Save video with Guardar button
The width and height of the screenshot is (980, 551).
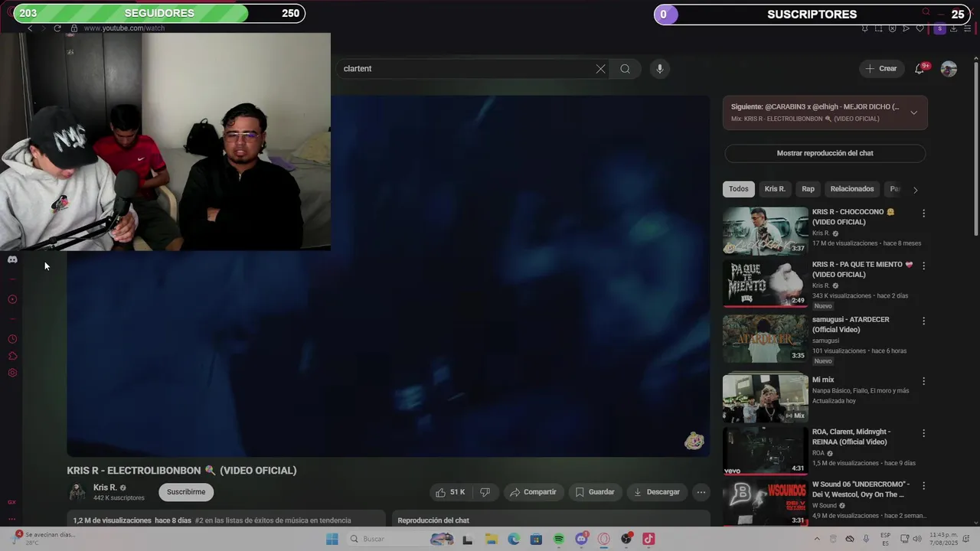click(x=595, y=492)
